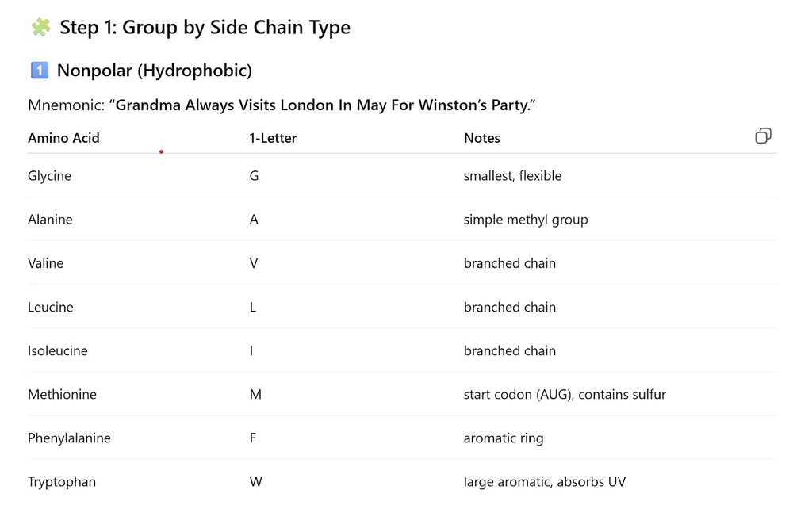Screen dimensions: 793x532
Task: Select the Leucine cell
Action: click(x=50, y=307)
